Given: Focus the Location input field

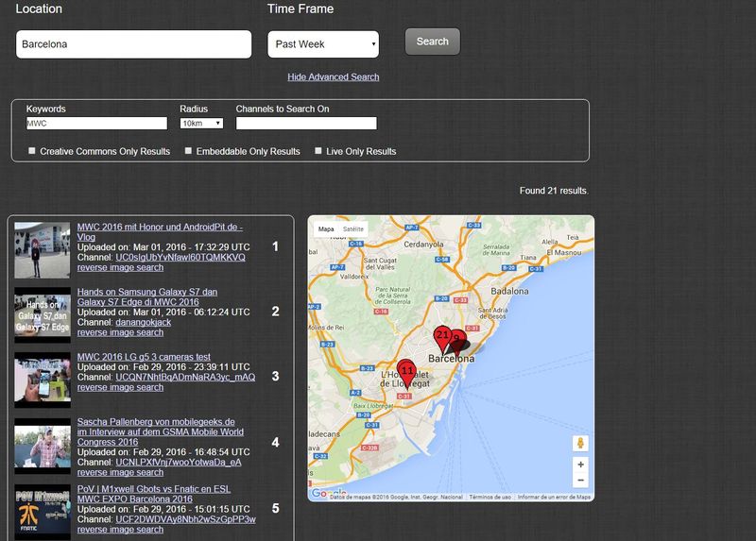Looking at the screenshot, I should coord(133,44).
